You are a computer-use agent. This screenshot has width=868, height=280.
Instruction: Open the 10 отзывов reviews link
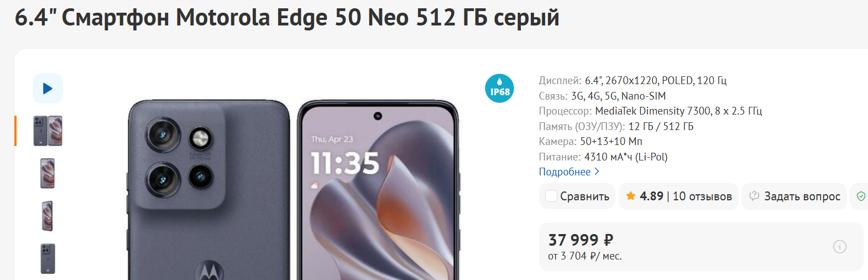click(702, 196)
